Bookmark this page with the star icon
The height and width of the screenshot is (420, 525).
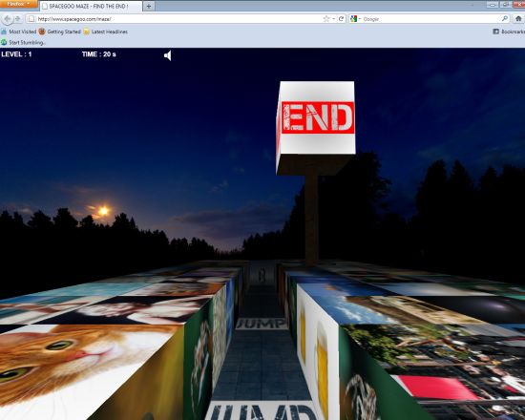(x=325, y=19)
